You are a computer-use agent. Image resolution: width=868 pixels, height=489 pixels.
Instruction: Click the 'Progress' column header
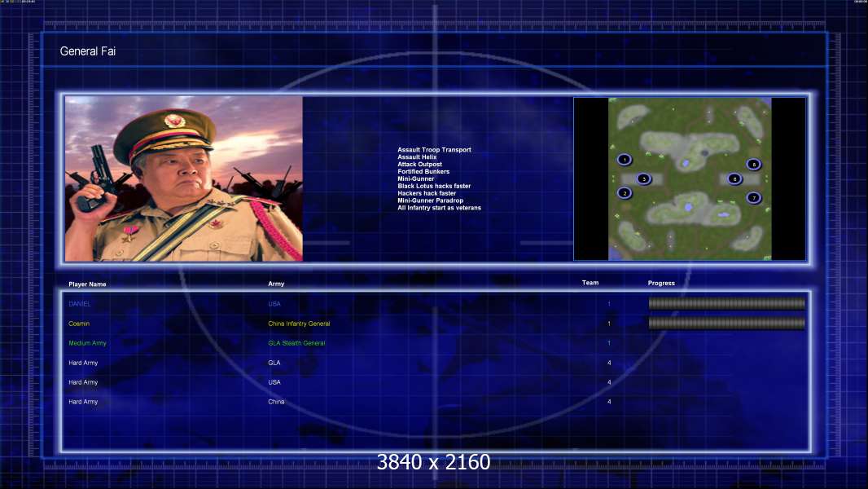pyautogui.click(x=661, y=283)
